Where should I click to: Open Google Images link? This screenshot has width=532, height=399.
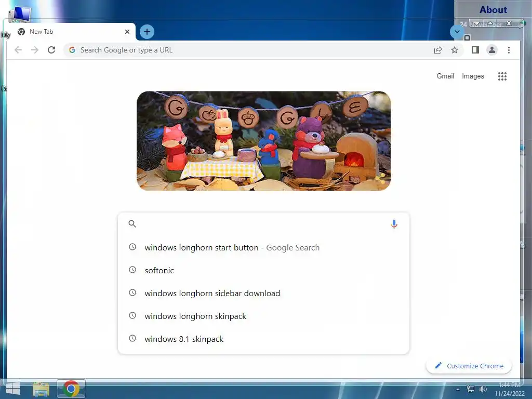473,76
